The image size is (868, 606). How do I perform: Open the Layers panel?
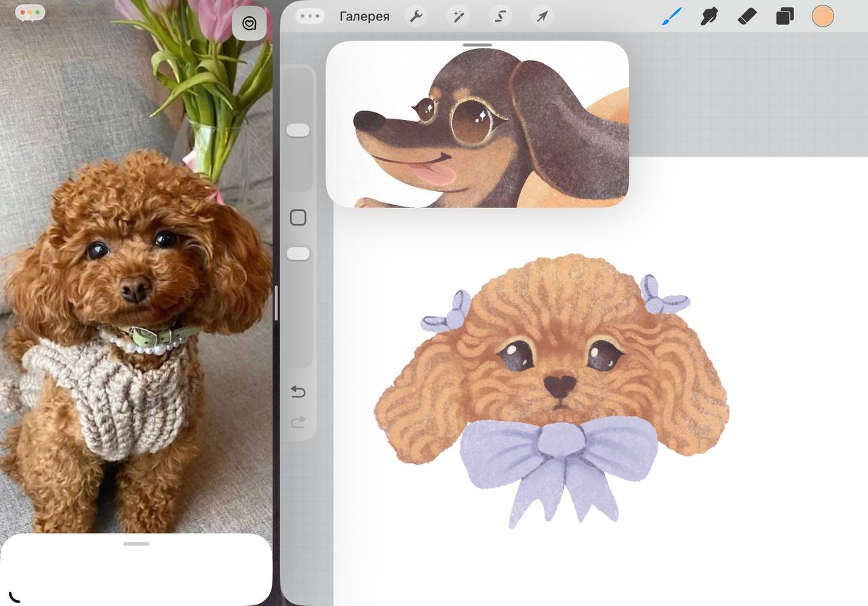pyautogui.click(x=785, y=16)
